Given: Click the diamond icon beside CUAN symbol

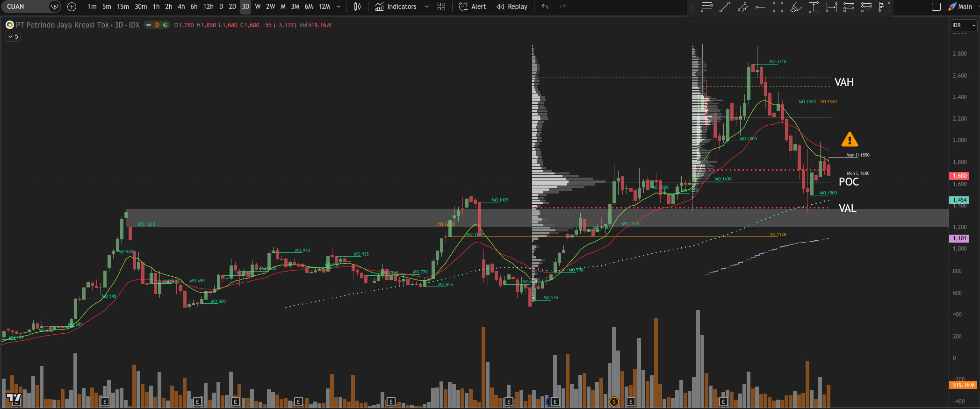Looking at the screenshot, I should (x=55, y=7).
